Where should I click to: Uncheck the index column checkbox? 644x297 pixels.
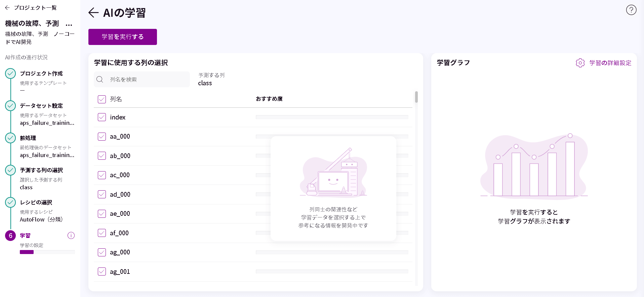point(102,117)
